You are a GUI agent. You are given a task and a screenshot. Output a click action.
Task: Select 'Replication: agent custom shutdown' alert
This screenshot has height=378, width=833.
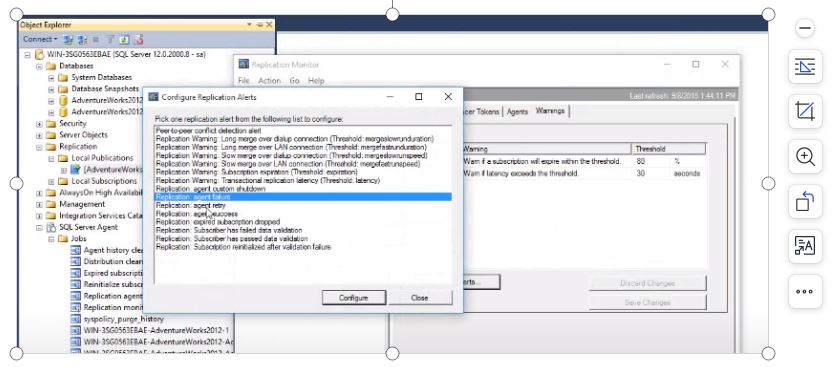click(303, 188)
